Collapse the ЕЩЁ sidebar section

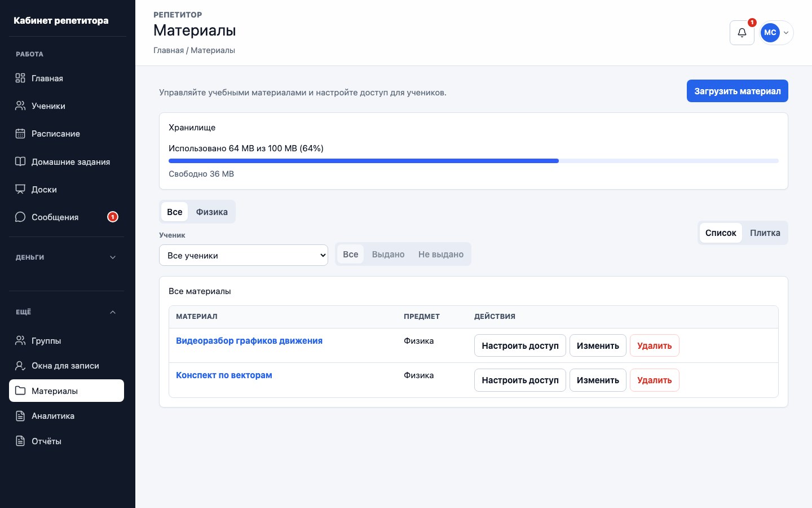pos(67,312)
